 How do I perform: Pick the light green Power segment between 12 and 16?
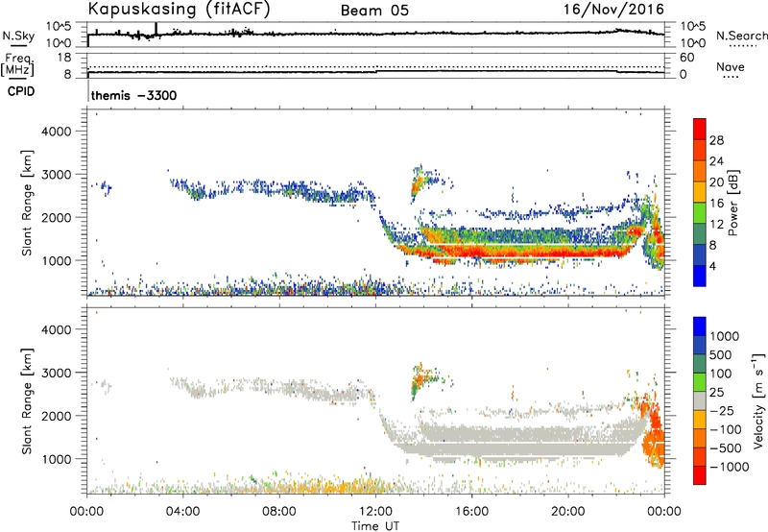[700, 212]
